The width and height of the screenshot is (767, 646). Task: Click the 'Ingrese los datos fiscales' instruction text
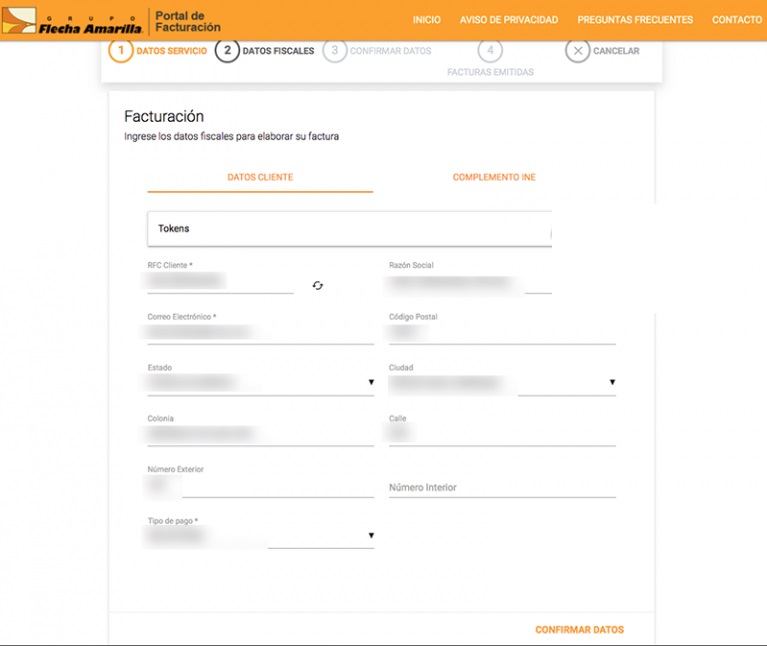tap(231, 136)
